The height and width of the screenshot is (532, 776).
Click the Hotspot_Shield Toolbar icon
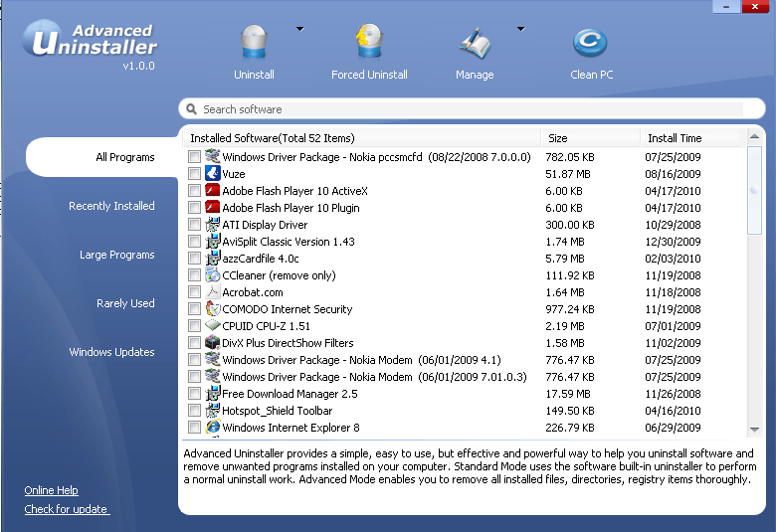point(213,411)
